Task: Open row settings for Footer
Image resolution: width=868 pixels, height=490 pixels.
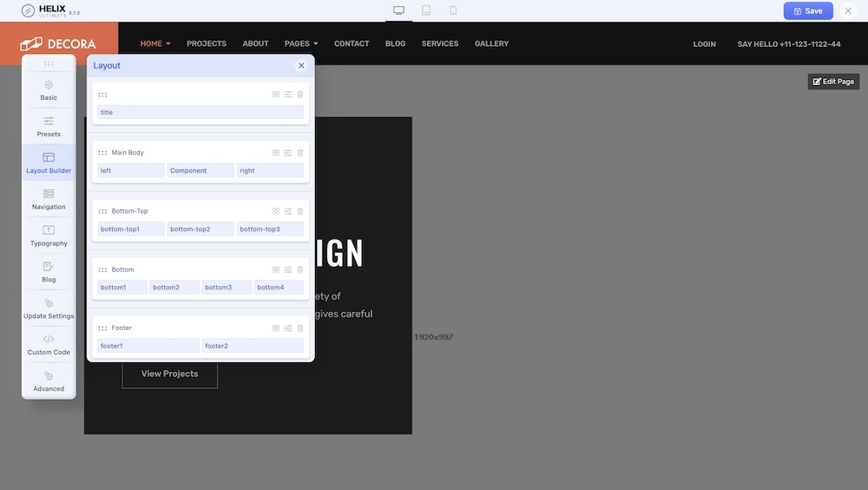Action: (x=288, y=328)
